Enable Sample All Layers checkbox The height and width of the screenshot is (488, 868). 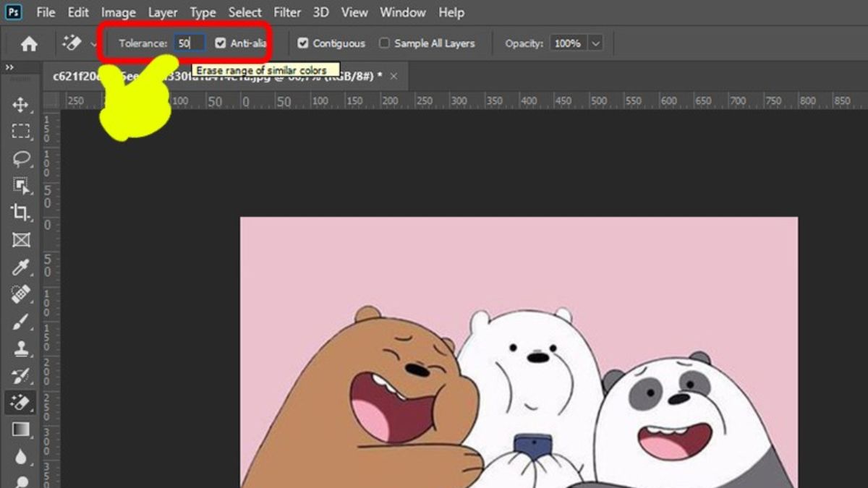(x=385, y=43)
